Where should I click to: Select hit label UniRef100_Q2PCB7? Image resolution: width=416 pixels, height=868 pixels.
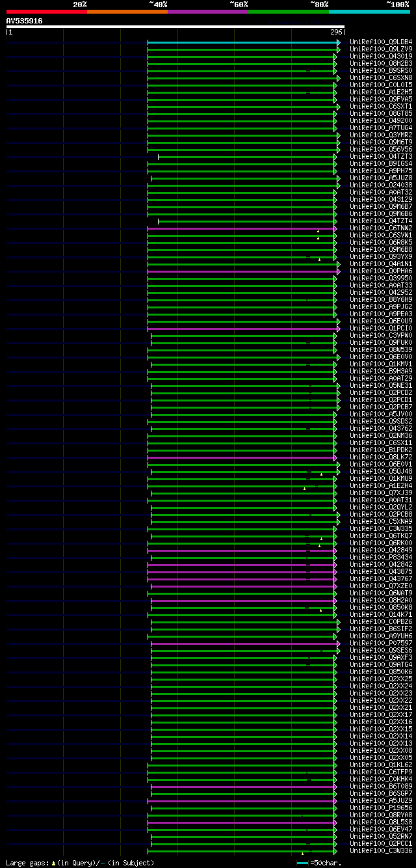point(381,407)
